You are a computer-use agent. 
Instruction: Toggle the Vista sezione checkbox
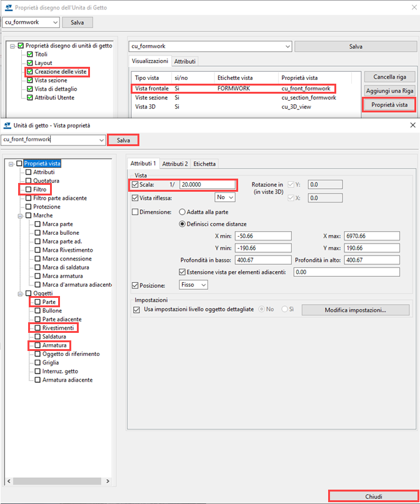click(x=30, y=81)
